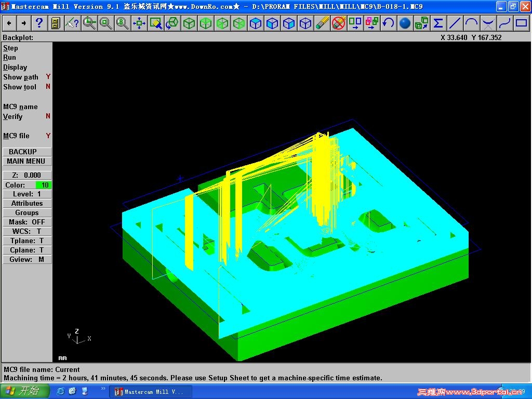The height and width of the screenshot is (399, 532).
Task: Toggle Mask: OFF setting
Action: coord(27,222)
